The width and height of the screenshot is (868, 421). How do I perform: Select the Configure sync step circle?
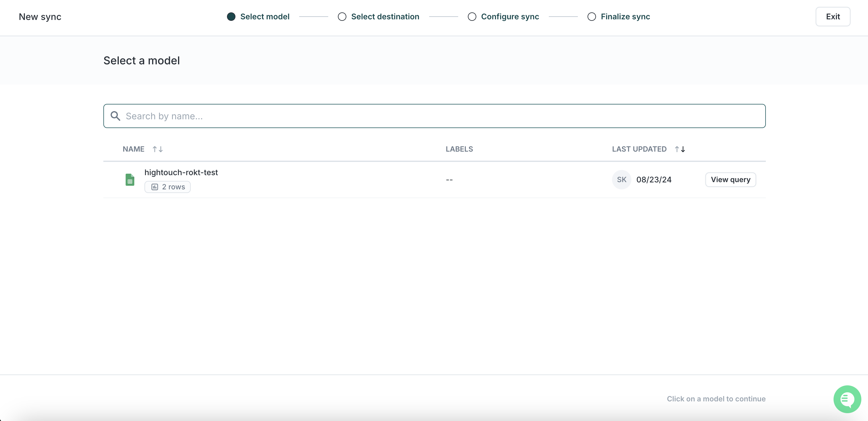coord(472,17)
